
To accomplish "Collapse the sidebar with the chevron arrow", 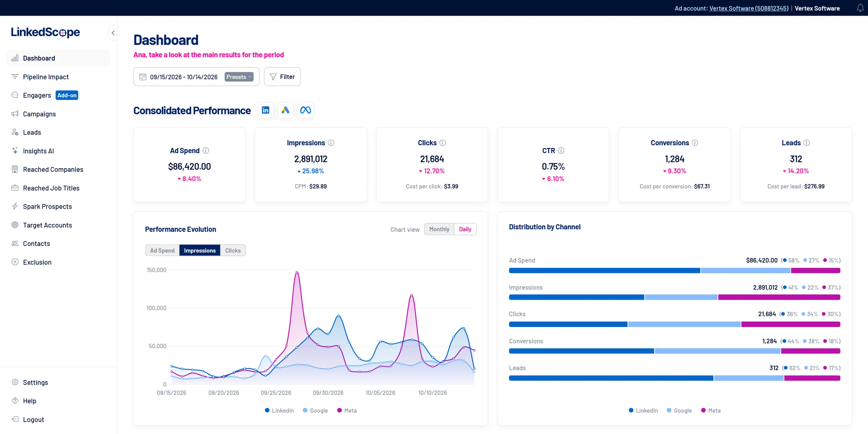I will 113,33.
